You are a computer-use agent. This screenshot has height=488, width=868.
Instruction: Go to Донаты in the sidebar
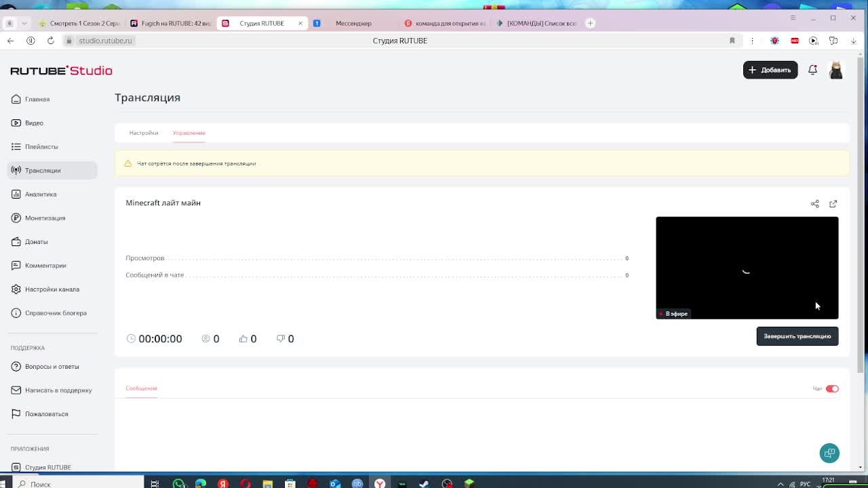click(x=36, y=241)
